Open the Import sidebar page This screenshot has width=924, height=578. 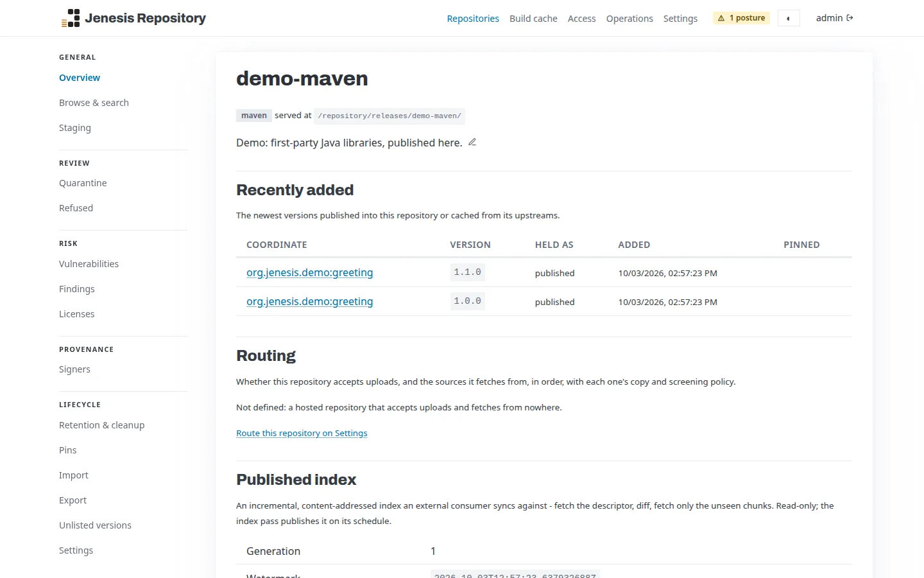coord(74,475)
